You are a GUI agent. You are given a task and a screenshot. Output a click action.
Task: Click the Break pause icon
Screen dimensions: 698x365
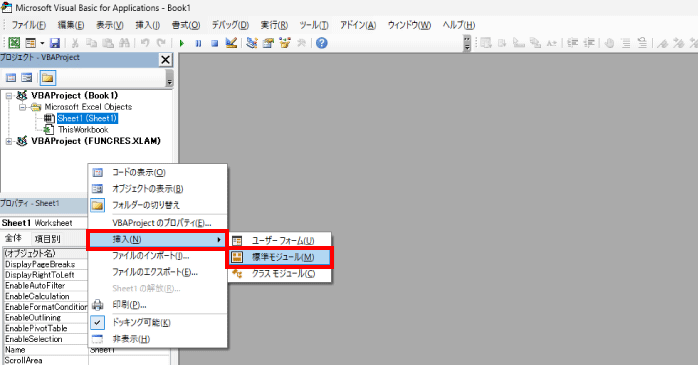click(x=198, y=43)
